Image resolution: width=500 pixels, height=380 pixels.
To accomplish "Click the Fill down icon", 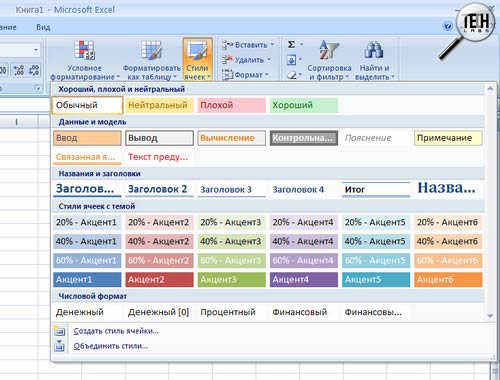I will tap(291, 60).
